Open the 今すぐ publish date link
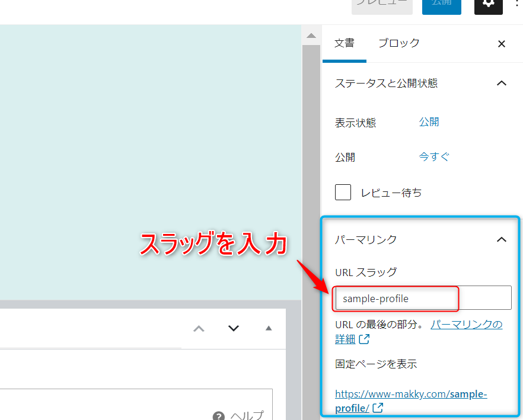This screenshot has width=523, height=420. pyautogui.click(x=434, y=156)
